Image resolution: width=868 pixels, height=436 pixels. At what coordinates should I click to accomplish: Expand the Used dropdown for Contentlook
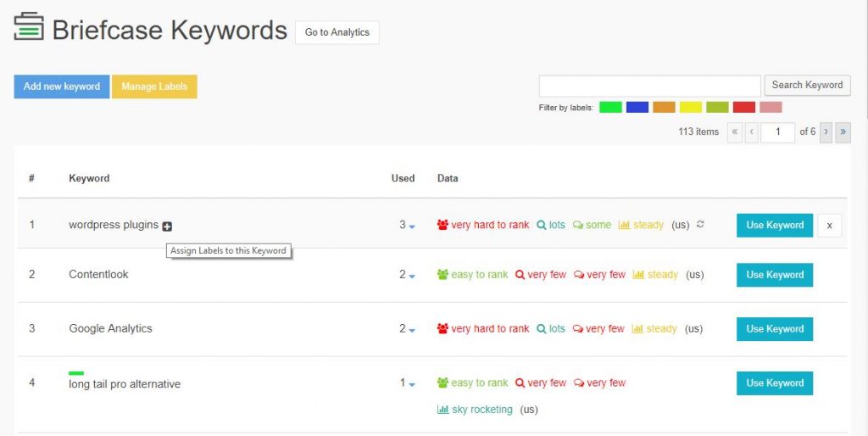coord(412,276)
